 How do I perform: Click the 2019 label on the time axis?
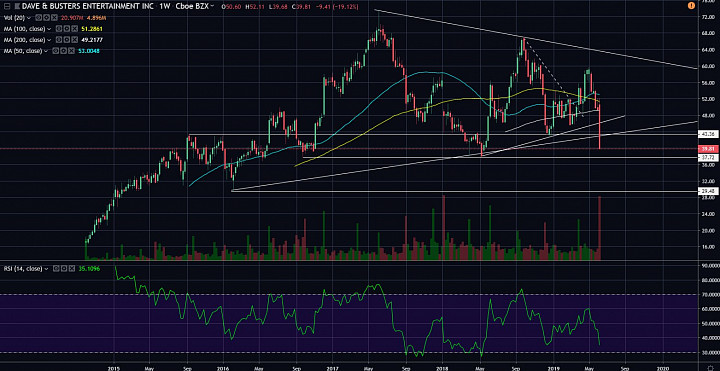(553, 368)
